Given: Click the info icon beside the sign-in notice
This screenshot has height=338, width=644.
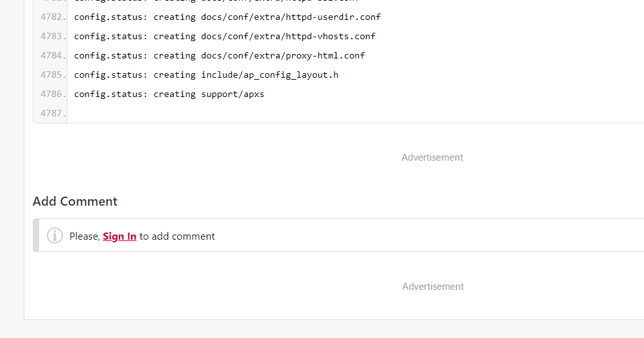Looking at the screenshot, I should pos(55,236).
